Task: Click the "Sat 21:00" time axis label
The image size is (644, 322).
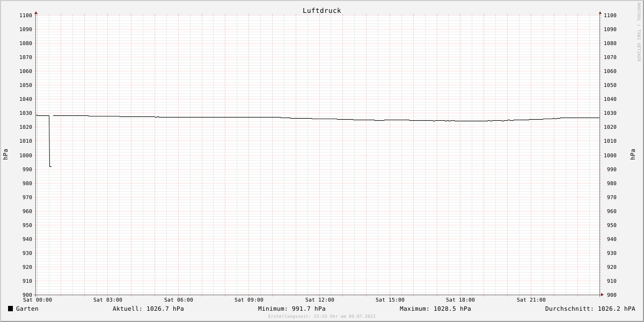Action: (x=531, y=300)
